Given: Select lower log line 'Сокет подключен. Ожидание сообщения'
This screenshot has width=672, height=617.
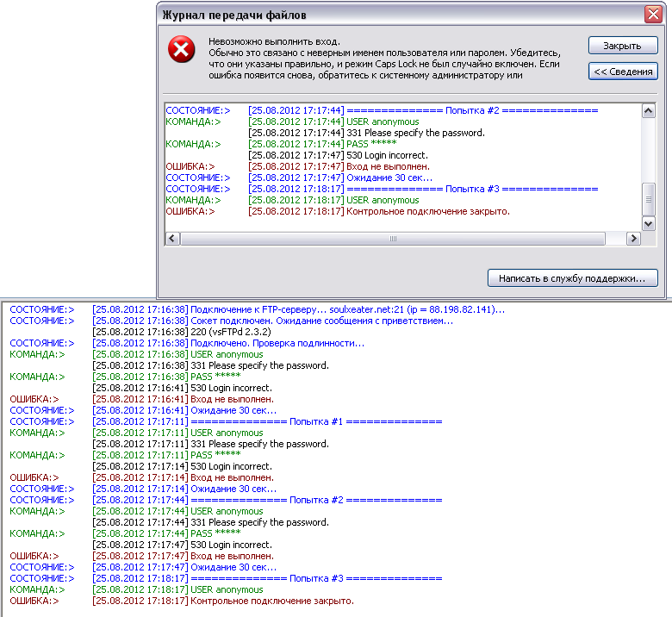Looking at the screenshot, I should (232, 321).
